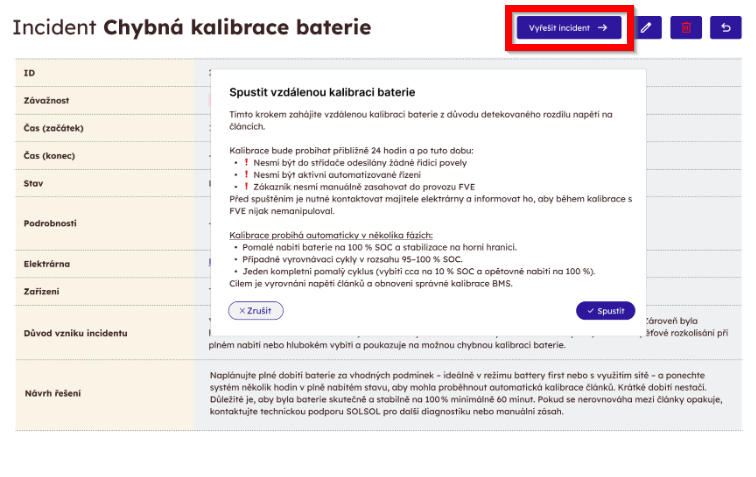The image size is (756, 477).
Task: Click the pencil edit incident icon
Action: (x=646, y=27)
